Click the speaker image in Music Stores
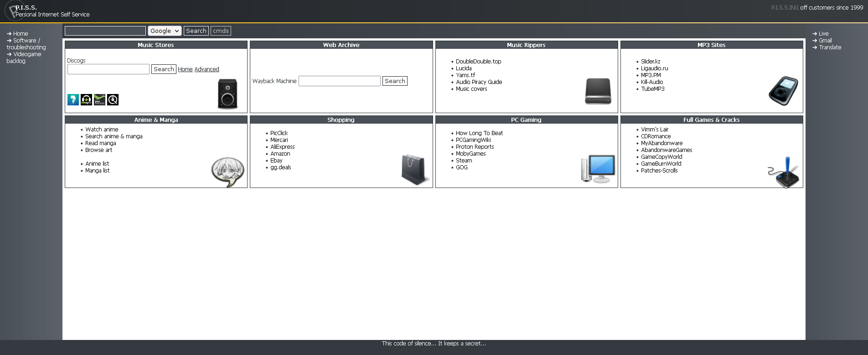The width and height of the screenshot is (868, 355). click(227, 94)
